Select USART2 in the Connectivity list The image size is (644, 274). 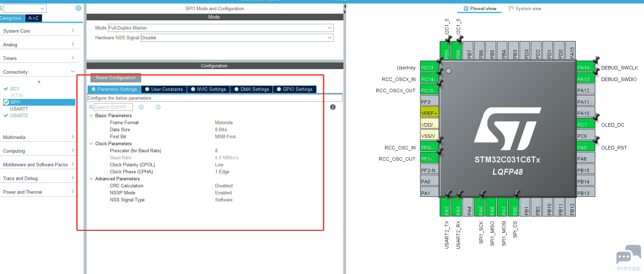pos(19,115)
